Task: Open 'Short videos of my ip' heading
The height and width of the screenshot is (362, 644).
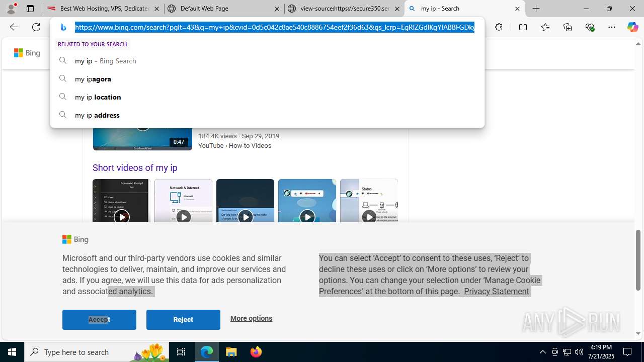Action: (135, 168)
